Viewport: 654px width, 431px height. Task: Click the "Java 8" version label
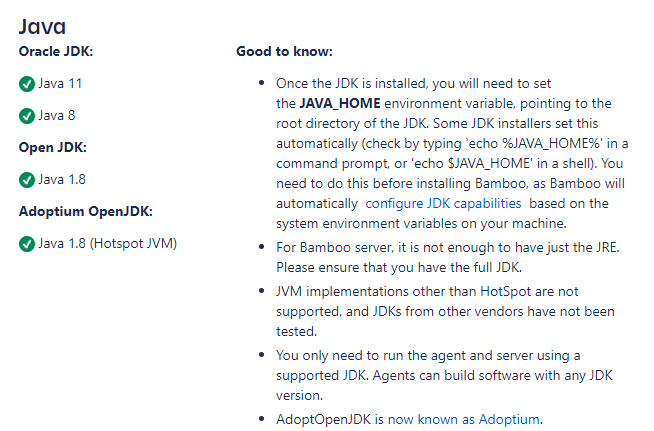pyautogui.click(x=58, y=115)
